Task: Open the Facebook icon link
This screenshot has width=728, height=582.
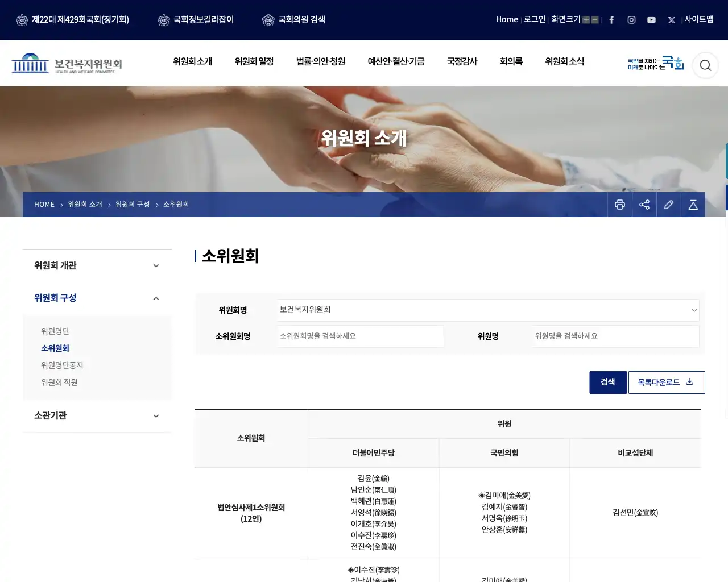Action: click(611, 20)
